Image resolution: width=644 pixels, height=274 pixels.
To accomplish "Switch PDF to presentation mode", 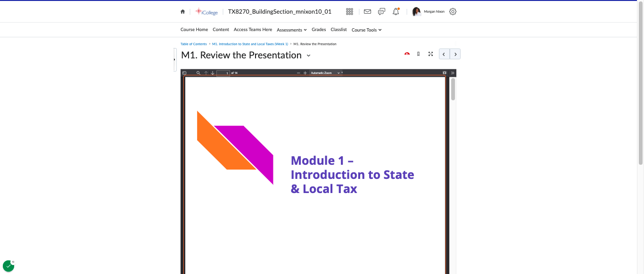I will click(444, 73).
